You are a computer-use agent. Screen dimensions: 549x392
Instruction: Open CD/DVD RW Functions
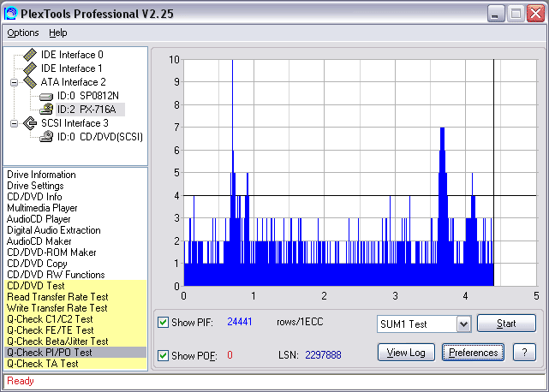click(56, 275)
